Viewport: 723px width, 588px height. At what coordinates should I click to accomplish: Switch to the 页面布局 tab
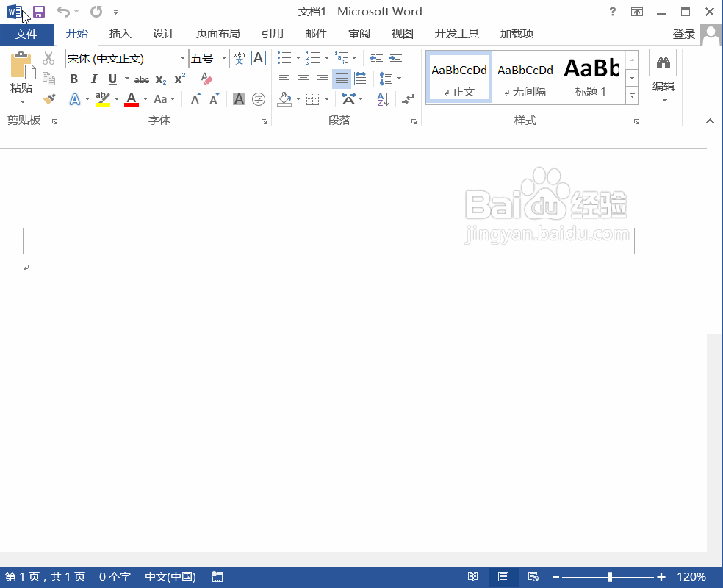pyautogui.click(x=217, y=34)
